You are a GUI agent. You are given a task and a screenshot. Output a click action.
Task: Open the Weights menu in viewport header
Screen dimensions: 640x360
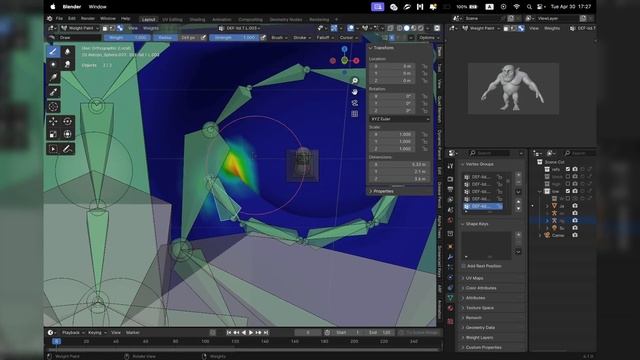151,28
